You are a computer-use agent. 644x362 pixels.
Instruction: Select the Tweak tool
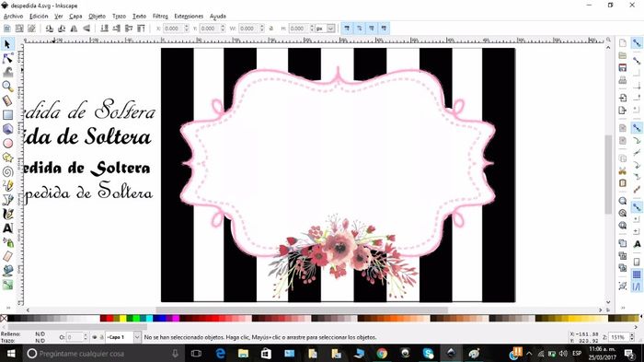7,73
